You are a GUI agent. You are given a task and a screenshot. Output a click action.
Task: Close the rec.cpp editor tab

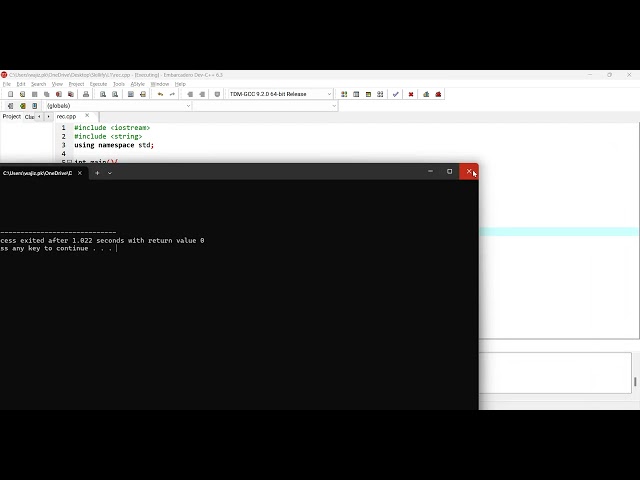(87, 116)
